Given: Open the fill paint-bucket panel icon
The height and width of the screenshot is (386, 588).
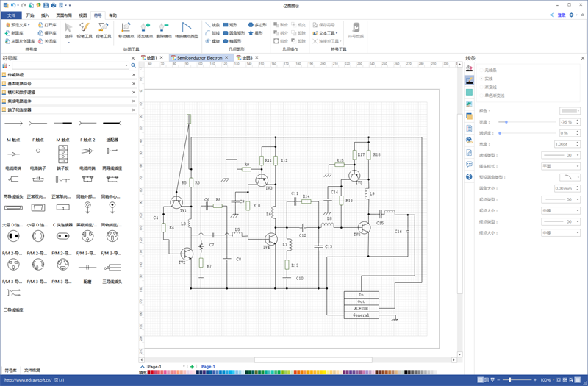Looking at the screenshot, I should 469,68.
